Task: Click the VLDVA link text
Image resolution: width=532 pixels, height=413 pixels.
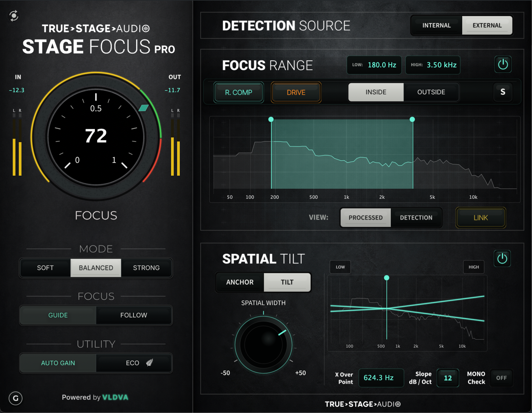Action: pyautogui.click(x=115, y=397)
